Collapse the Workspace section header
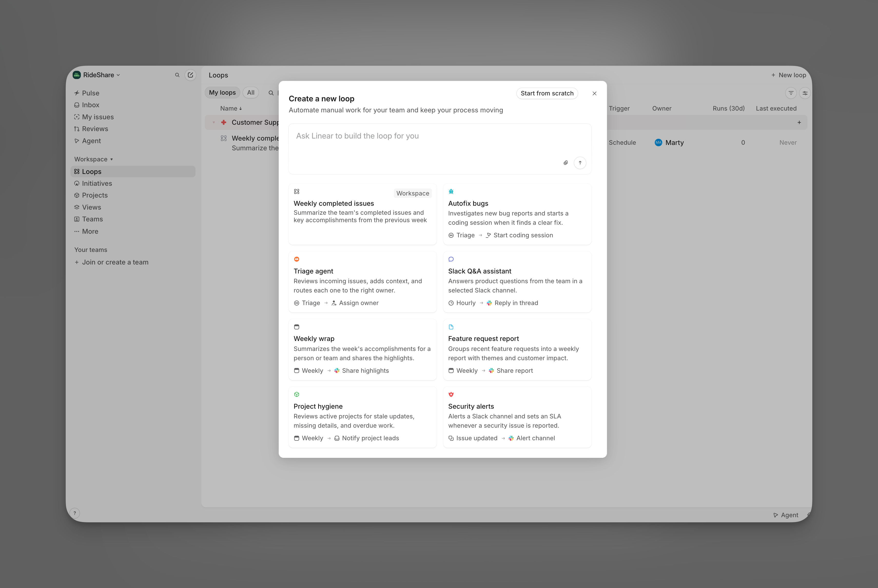Viewport: 878px width, 588px height. [x=93, y=159]
